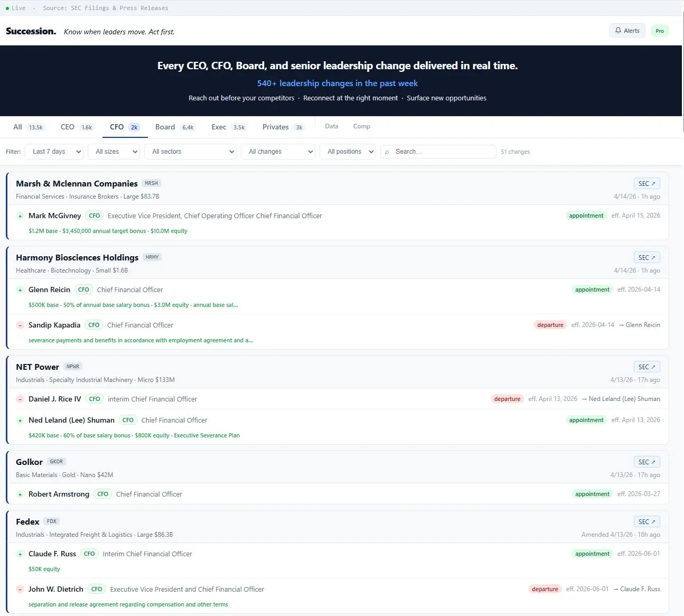
Task: Click the Pro badge button
Action: [x=660, y=31]
